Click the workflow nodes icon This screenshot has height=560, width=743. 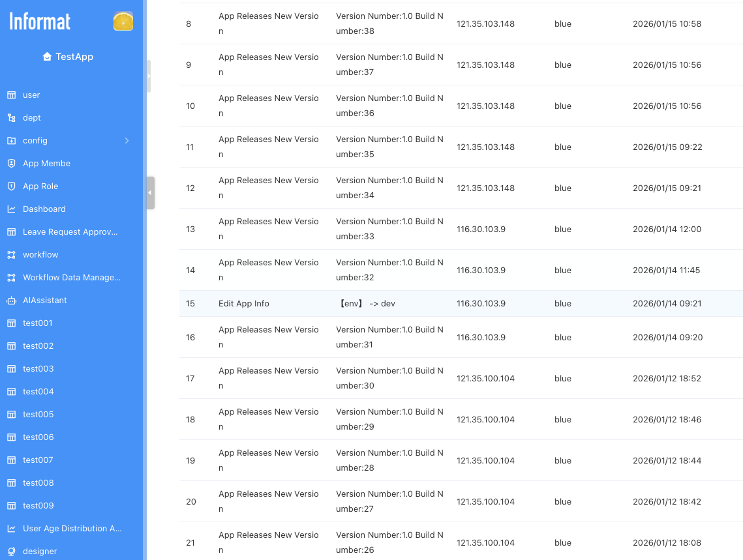coord(11,255)
